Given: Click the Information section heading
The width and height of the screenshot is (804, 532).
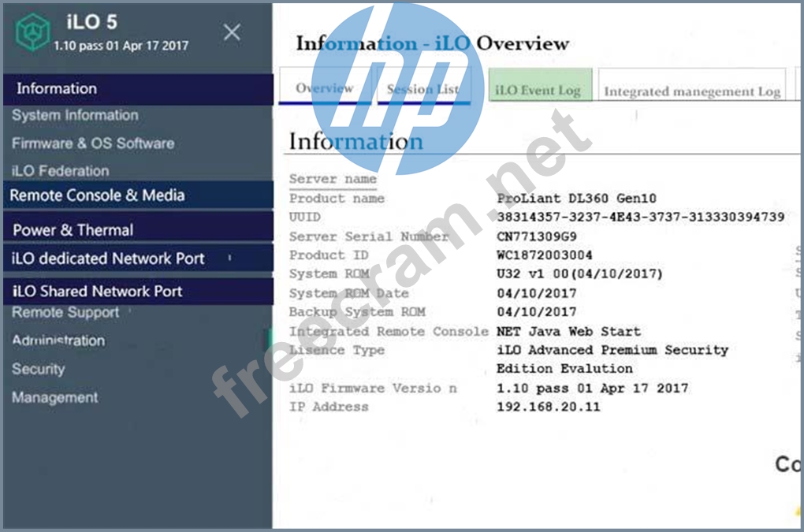Looking at the screenshot, I should tap(355, 141).
